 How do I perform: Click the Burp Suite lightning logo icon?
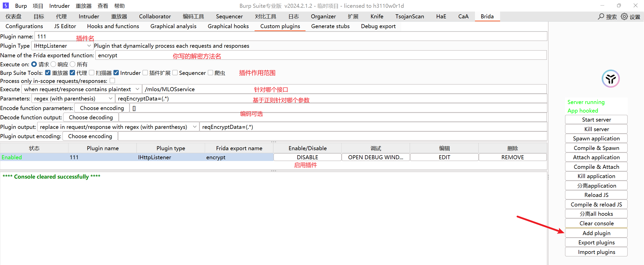(6, 6)
